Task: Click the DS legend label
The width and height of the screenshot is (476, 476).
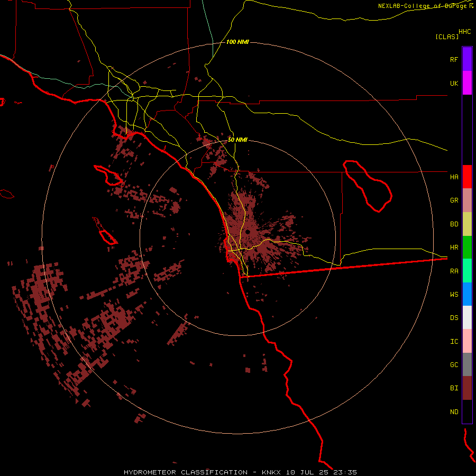Action: coord(454,318)
